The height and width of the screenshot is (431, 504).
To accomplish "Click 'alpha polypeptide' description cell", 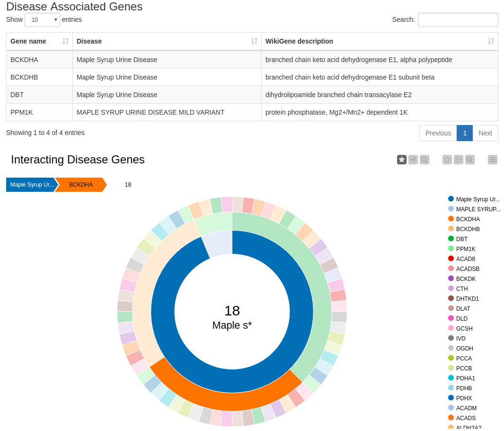I will click(380, 60).
